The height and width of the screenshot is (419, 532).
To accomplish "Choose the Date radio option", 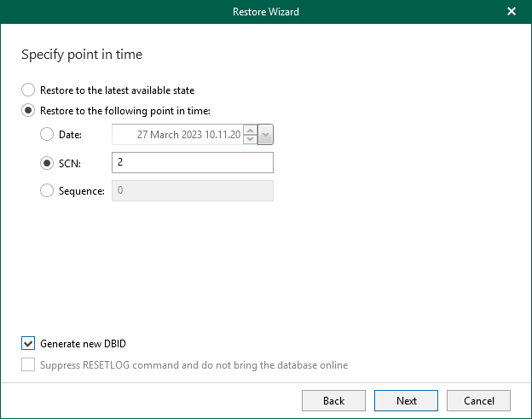I will tap(48, 135).
